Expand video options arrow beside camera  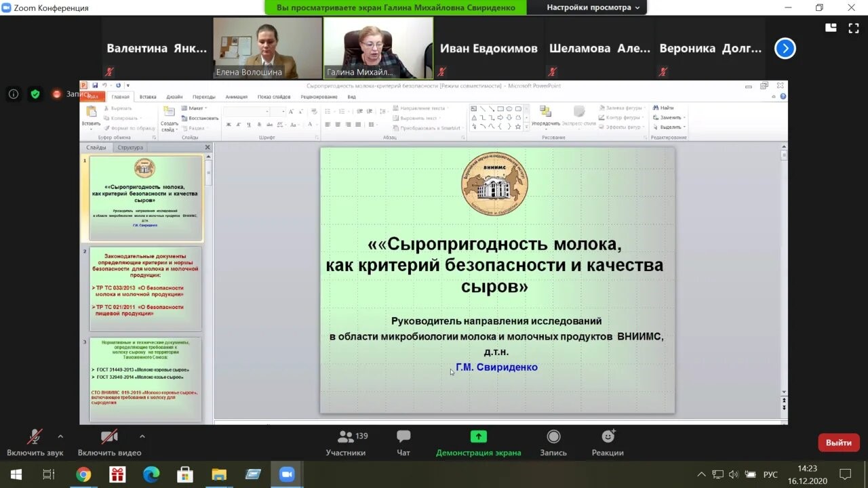[x=142, y=436]
